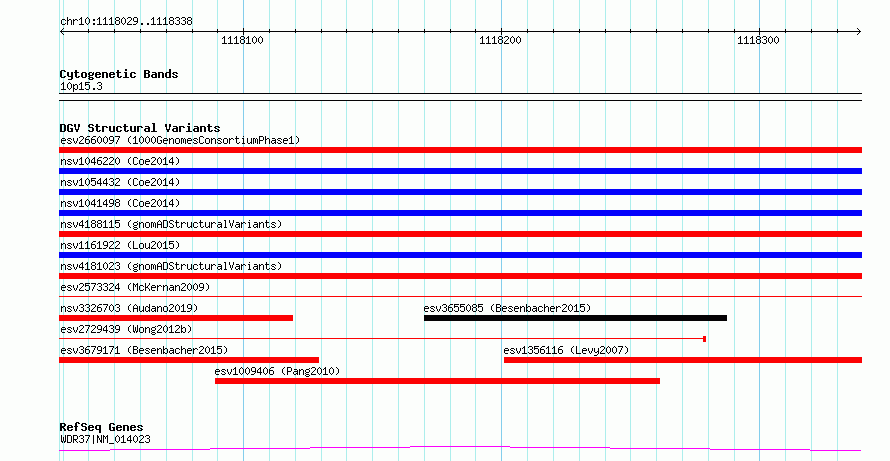
Task: Select the nsv1161922 blue variant bar
Action: [x=460, y=255]
